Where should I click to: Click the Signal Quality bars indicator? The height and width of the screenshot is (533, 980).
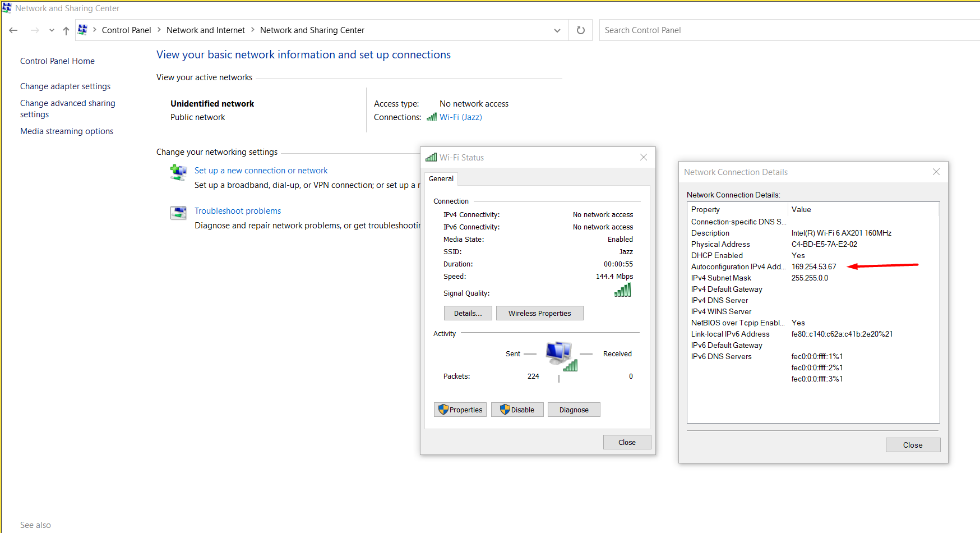pos(622,291)
